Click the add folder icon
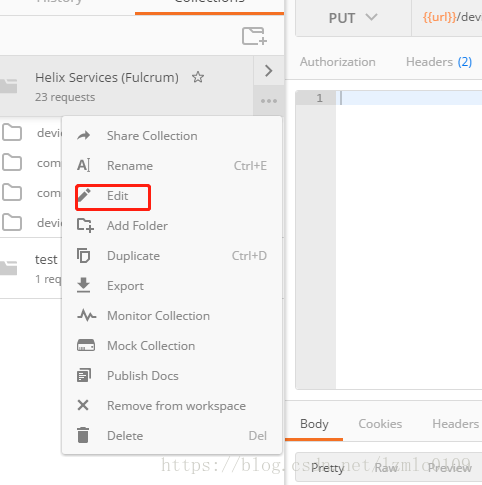This screenshot has height=485, width=482. [x=85, y=225]
